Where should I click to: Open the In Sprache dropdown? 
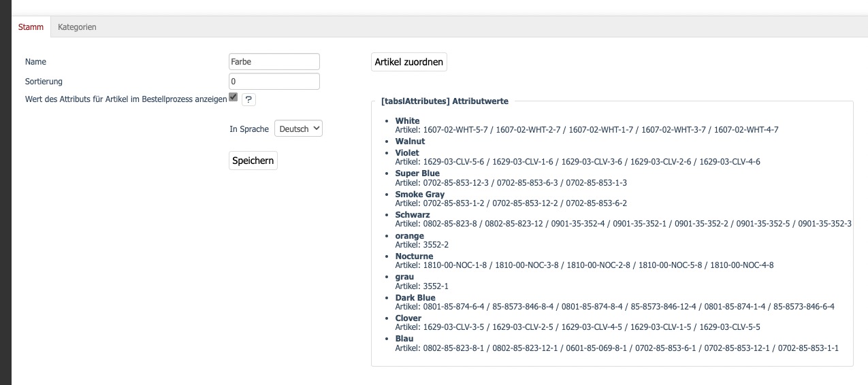coord(298,129)
